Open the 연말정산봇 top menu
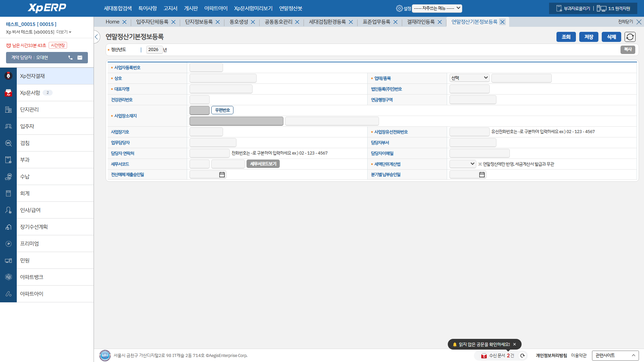Viewport: 644px width, 362px height. (290, 8)
